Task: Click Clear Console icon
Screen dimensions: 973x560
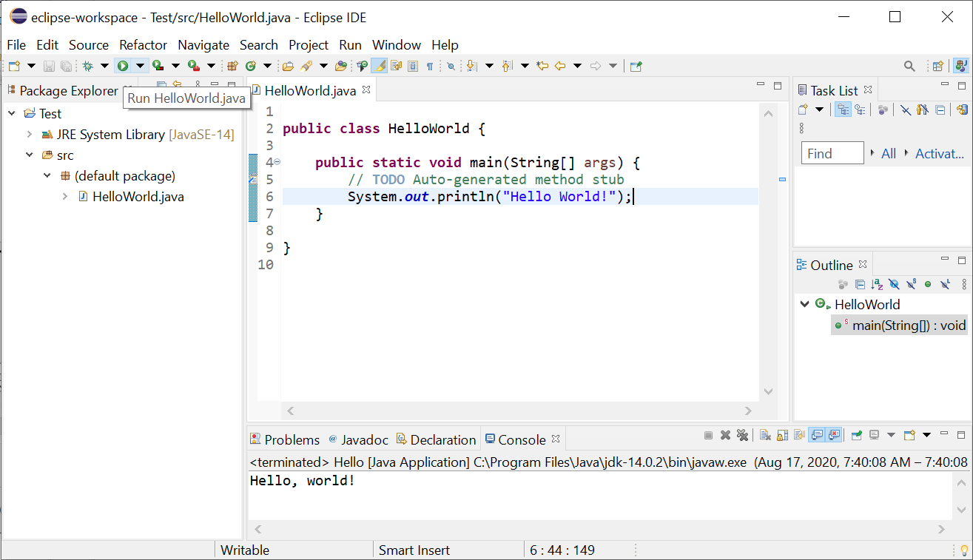Action: pyautogui.click(x=766, y=436)
